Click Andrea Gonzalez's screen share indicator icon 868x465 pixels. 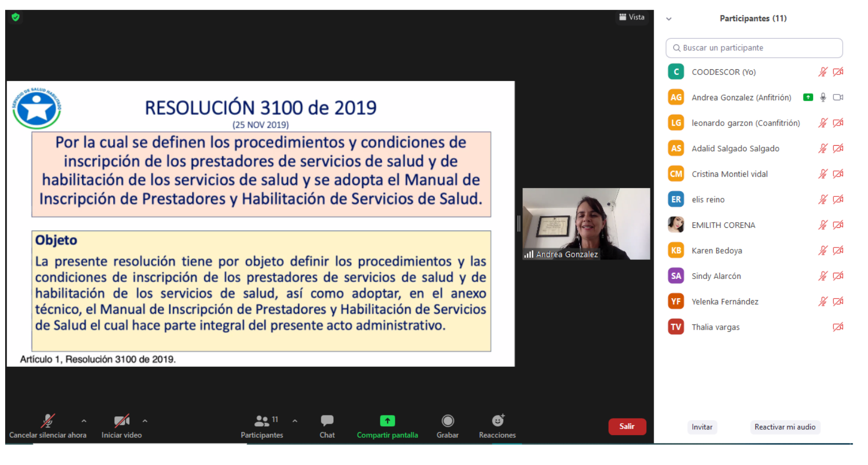pyautogui.click(x=808, y=97)
